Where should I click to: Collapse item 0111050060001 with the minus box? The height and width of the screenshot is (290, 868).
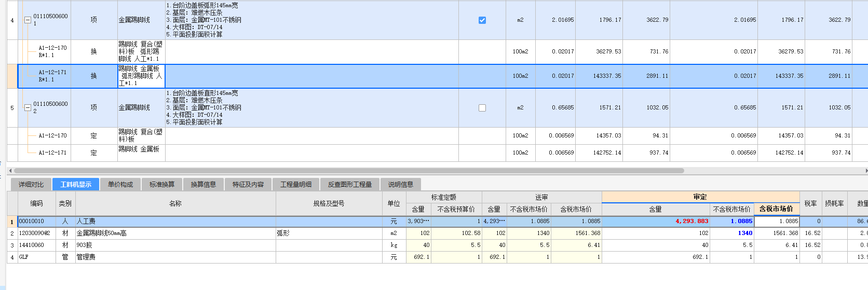click(28, 20)
